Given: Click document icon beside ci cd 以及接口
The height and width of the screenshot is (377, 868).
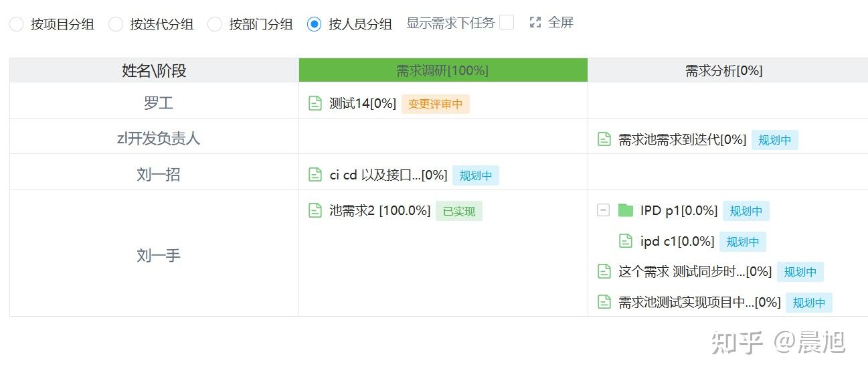Looking at the screenshot, I should (x=315, y=175).
